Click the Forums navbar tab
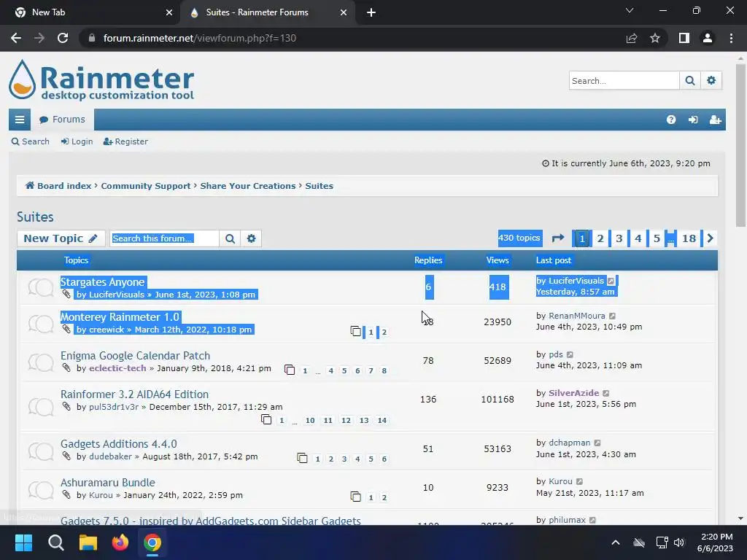Image resolution: width=747 pixels, height=560 pixels. [x=63, y=120]
